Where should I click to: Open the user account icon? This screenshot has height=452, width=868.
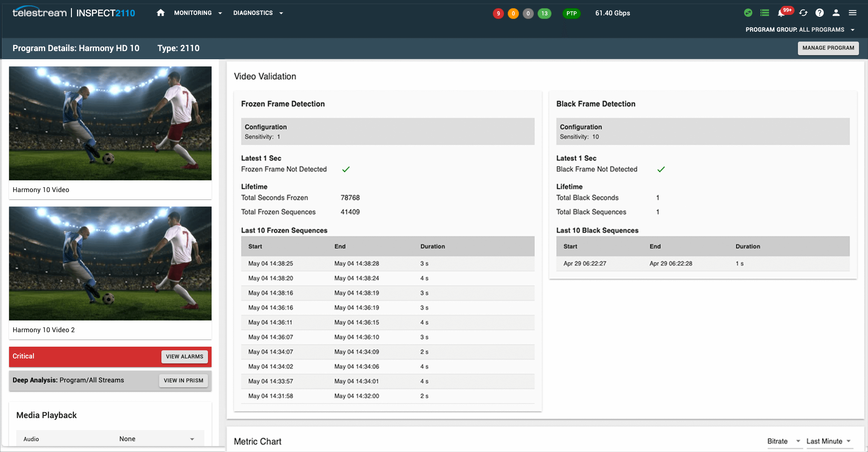[836, 13]
